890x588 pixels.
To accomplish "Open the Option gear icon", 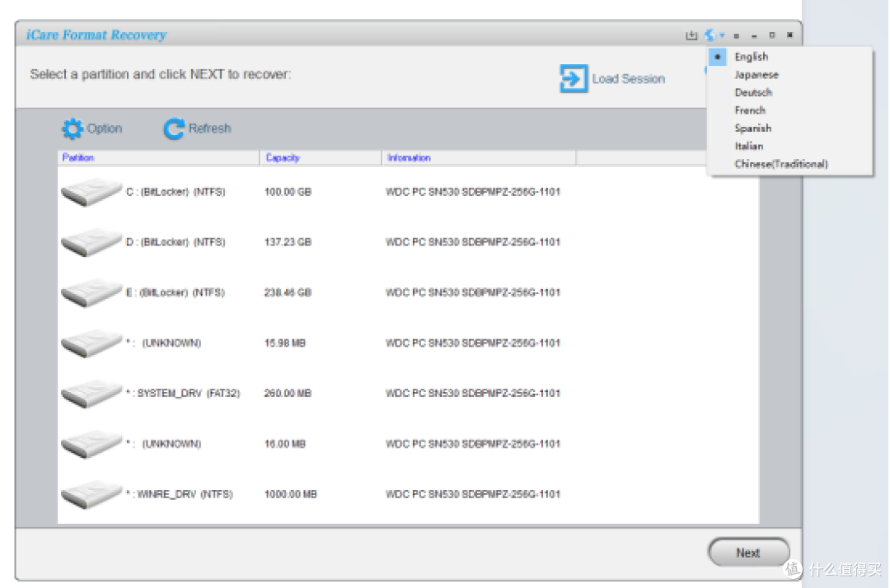I will point(72,128).
